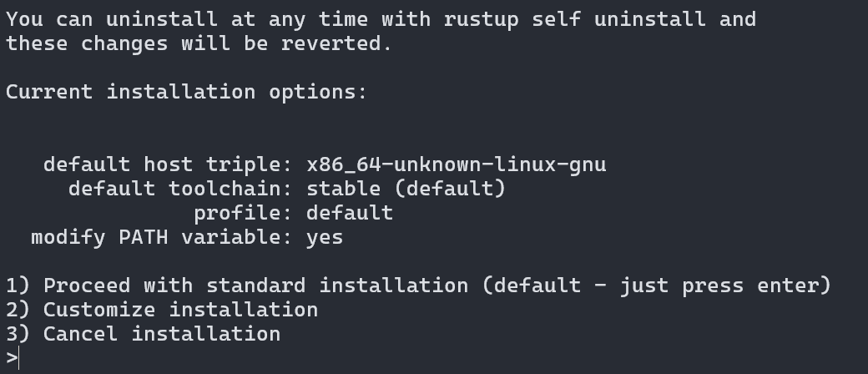
Task: Click the yes value for PATH variable
Action: pyautogui.click(x=325, y=237)
